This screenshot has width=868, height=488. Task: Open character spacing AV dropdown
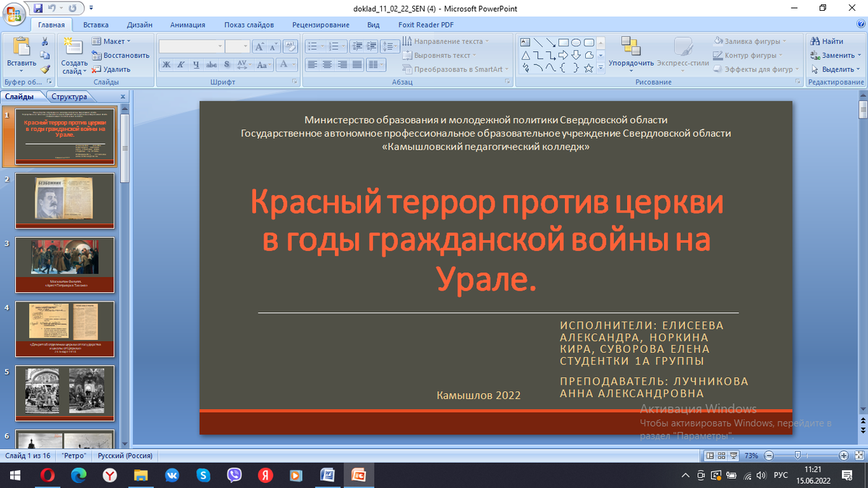(244, 64)
